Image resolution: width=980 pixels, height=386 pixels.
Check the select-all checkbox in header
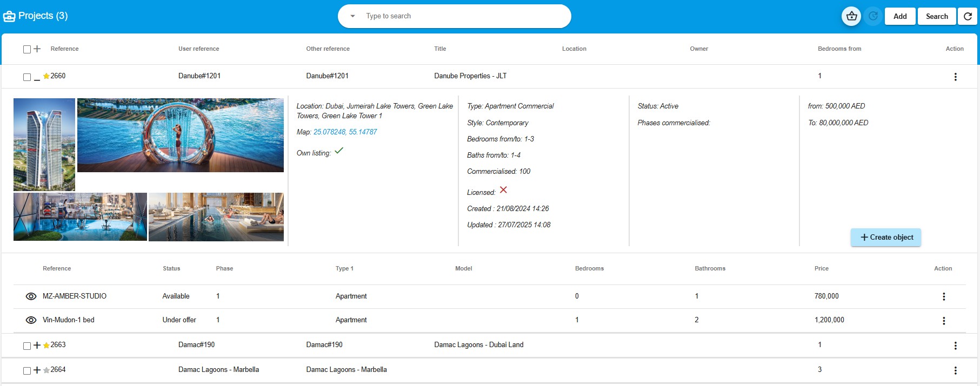pyautogui.click(x=27, y=49)
